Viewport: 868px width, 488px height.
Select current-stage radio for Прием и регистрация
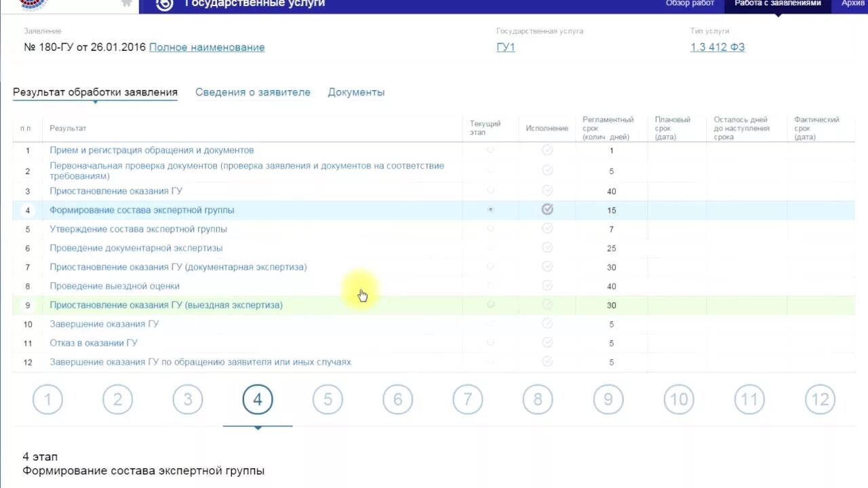pyautogui.click(x=491, y=150)
